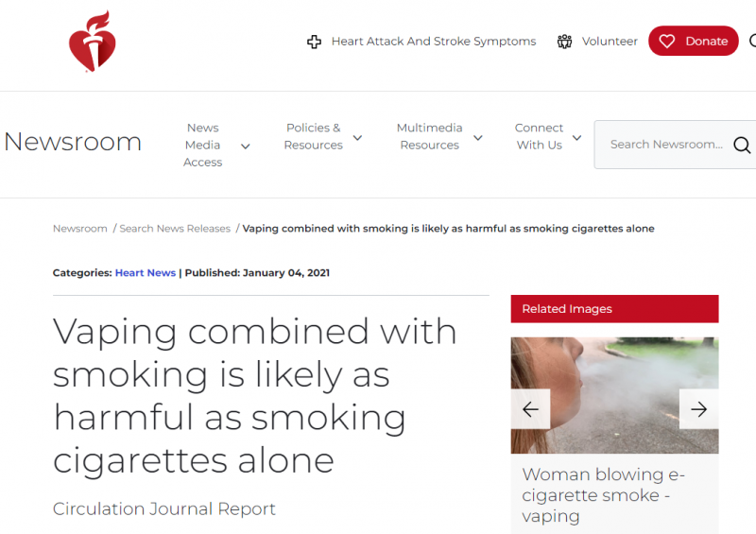
Task: Click the magnifier icon in Newsroom search box
Action: pos(742,145)
